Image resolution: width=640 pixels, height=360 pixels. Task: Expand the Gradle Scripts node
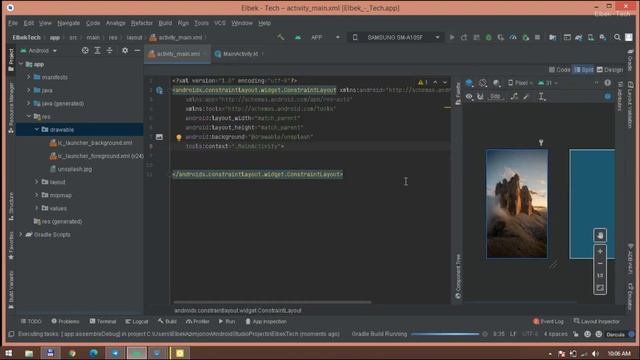(21, 235)
